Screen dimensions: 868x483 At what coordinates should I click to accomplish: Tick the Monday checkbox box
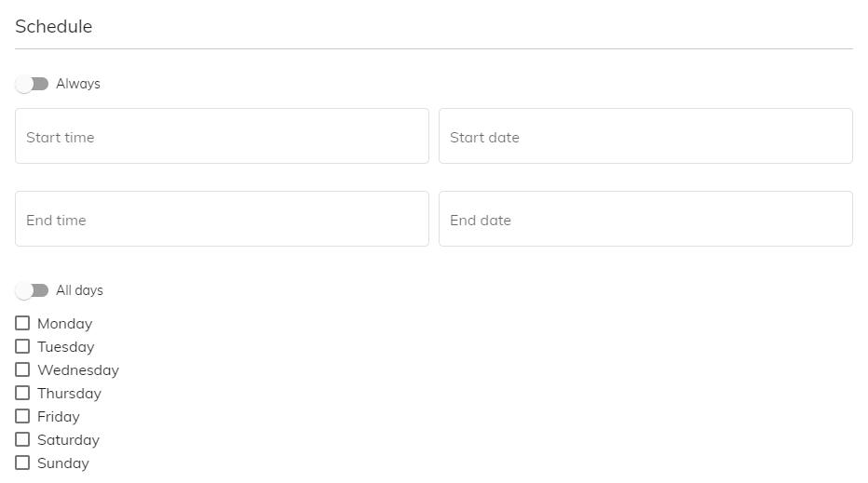(22, 323)
